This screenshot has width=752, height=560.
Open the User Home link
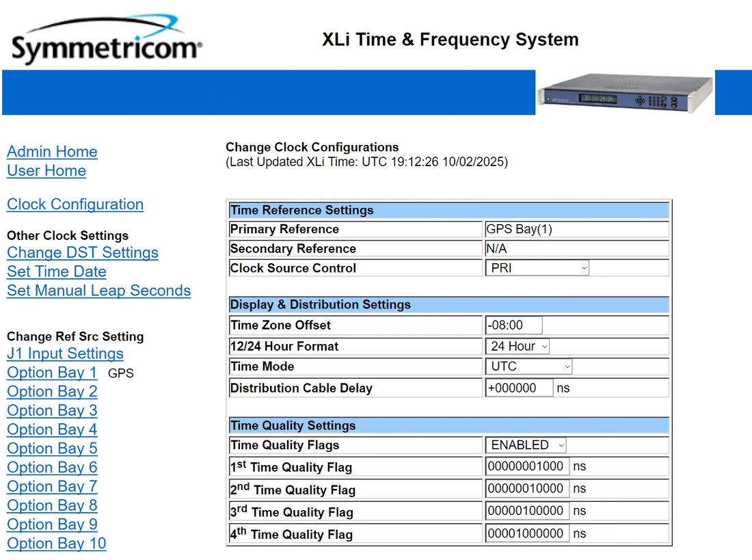pos(46,171)
